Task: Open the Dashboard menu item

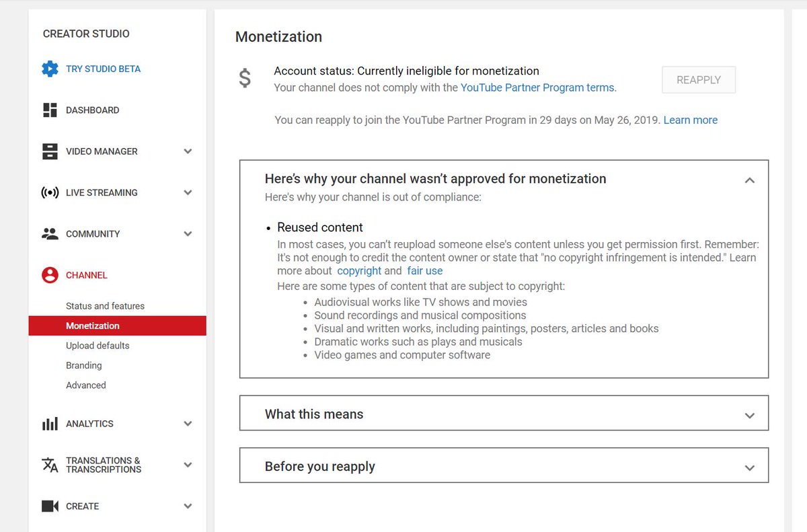Action: [93, 110]
